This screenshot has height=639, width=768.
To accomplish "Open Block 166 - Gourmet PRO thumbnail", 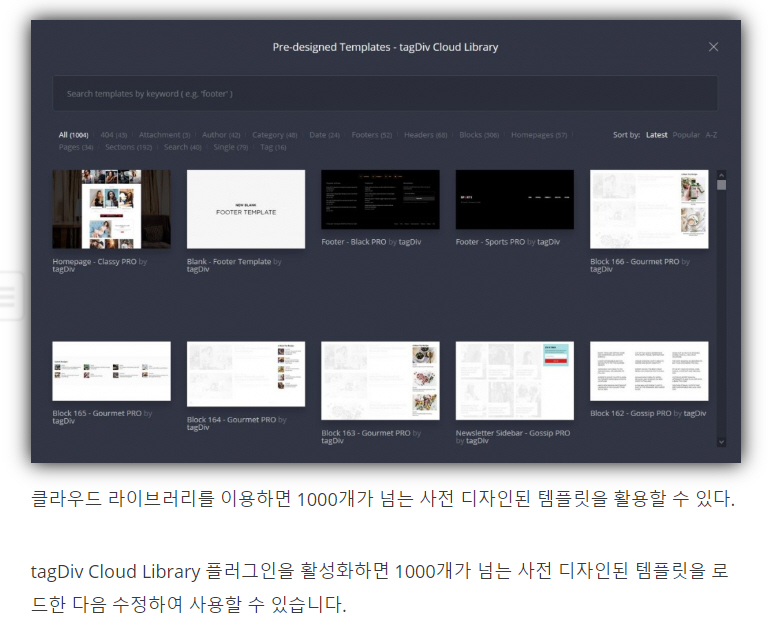I will click(x=649, y=209).
